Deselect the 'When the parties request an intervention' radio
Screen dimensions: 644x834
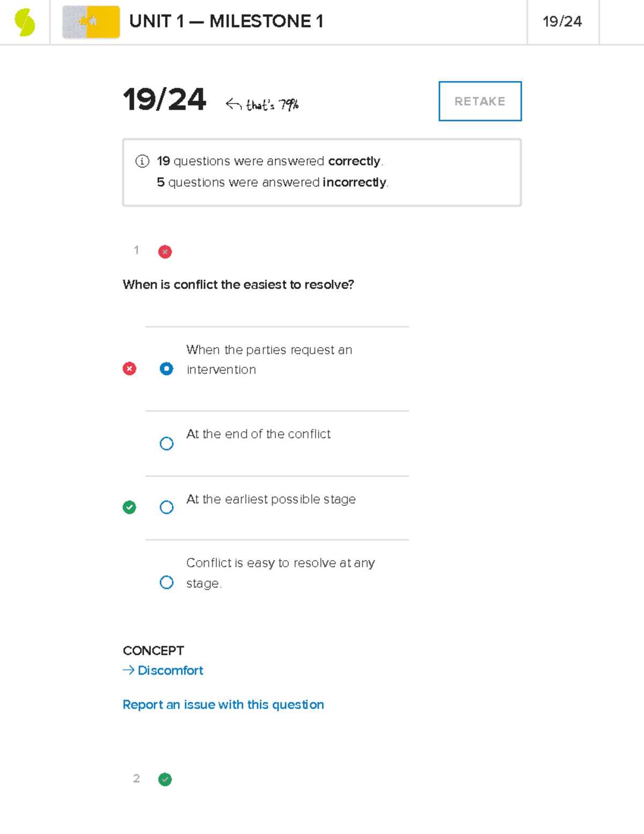167,368
